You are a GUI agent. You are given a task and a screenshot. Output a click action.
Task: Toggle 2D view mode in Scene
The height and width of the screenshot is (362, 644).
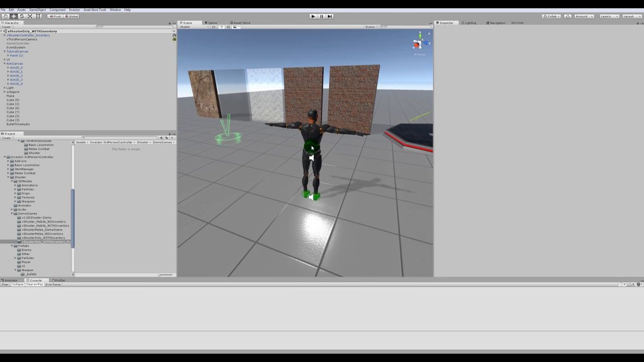tap(213, 27)
